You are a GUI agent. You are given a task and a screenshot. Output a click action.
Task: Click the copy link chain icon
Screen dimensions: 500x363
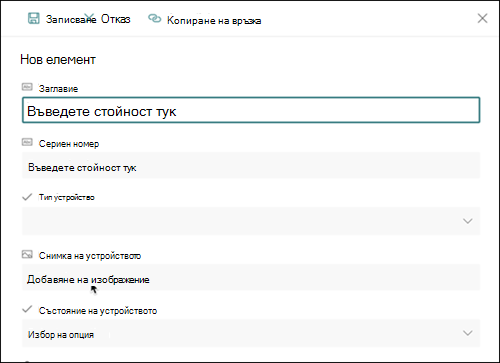coord(154,18)
